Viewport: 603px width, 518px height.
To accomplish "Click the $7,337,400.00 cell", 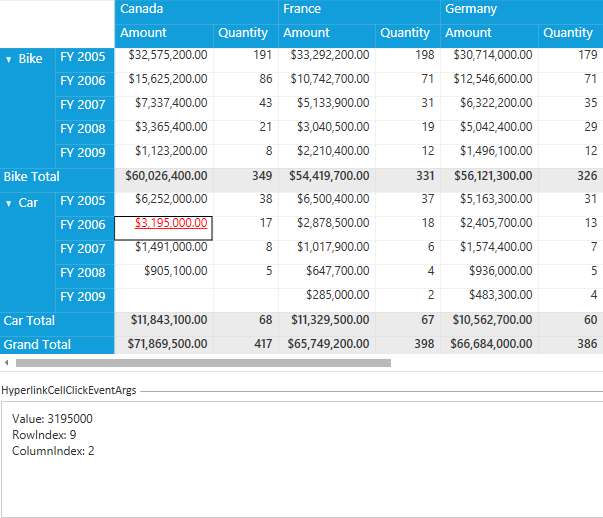I will coord(164,108).
